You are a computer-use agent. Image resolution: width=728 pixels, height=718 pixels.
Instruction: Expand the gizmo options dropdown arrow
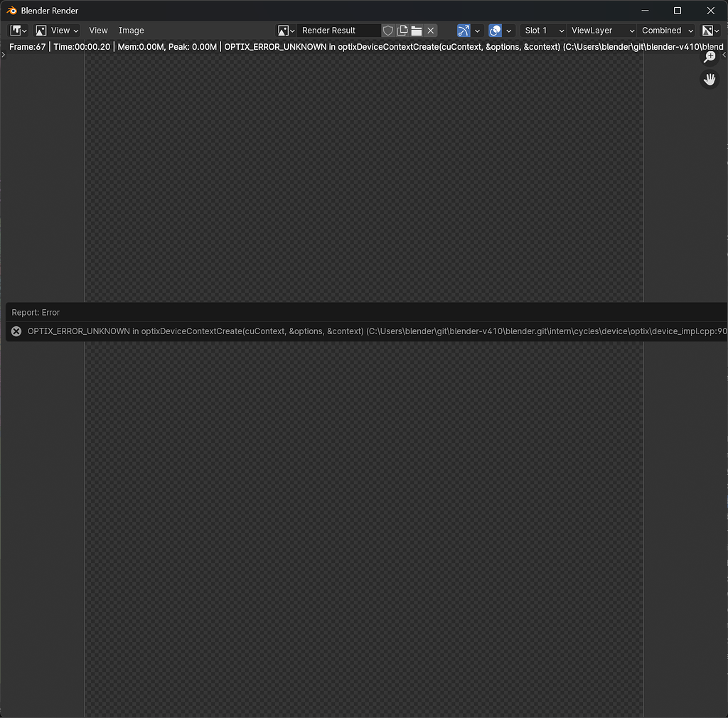point(477,31)
